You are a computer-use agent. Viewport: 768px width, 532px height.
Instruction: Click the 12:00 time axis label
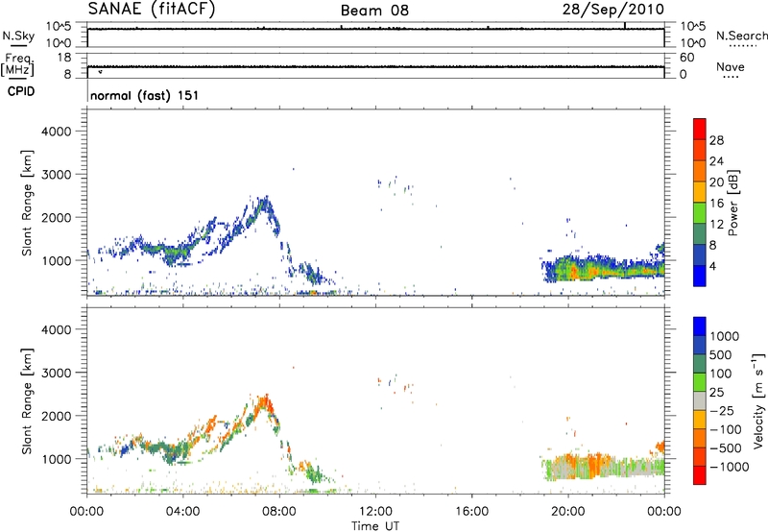pos(375,512)
